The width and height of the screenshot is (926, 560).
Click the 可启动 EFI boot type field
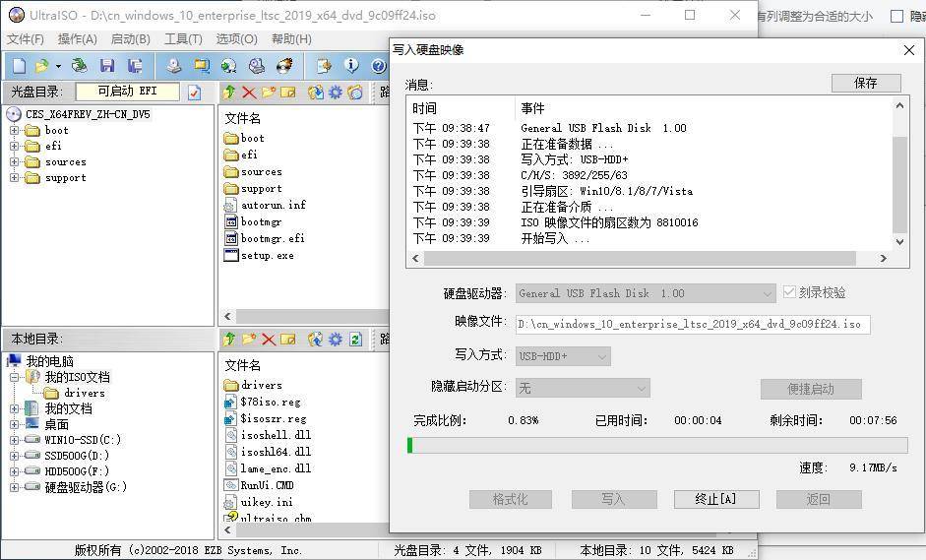(128, 91)
